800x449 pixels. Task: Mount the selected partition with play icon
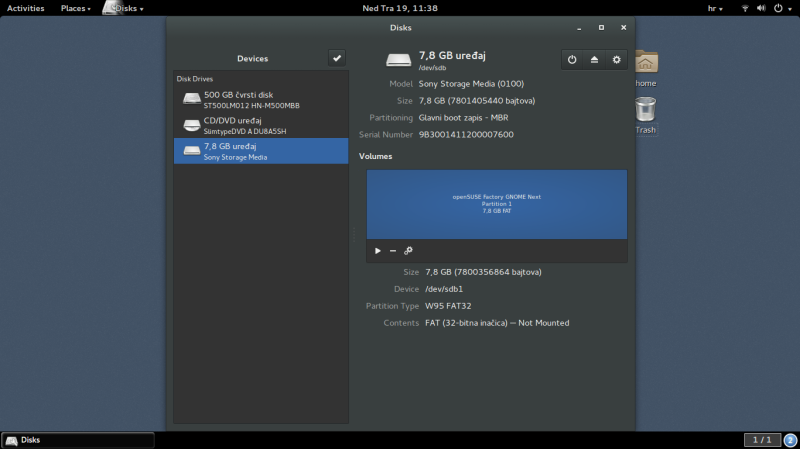tap(378, 251)
